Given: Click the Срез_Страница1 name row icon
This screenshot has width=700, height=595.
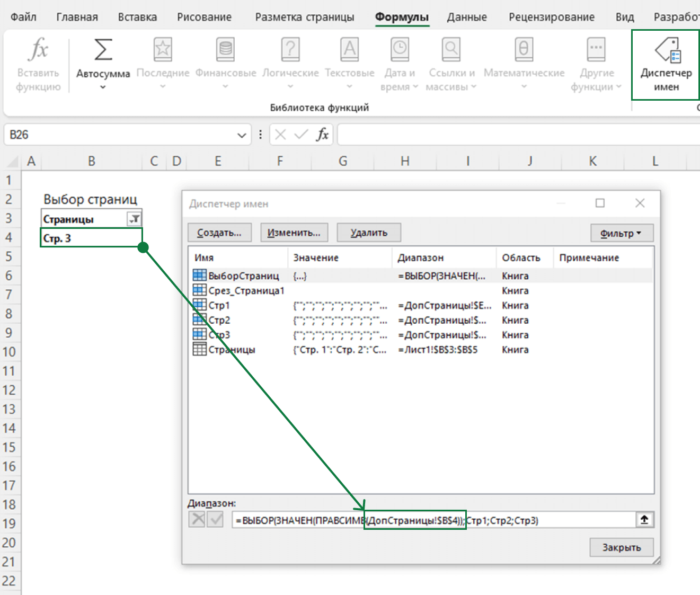Looking at the screenshot, I should (199, 290).
